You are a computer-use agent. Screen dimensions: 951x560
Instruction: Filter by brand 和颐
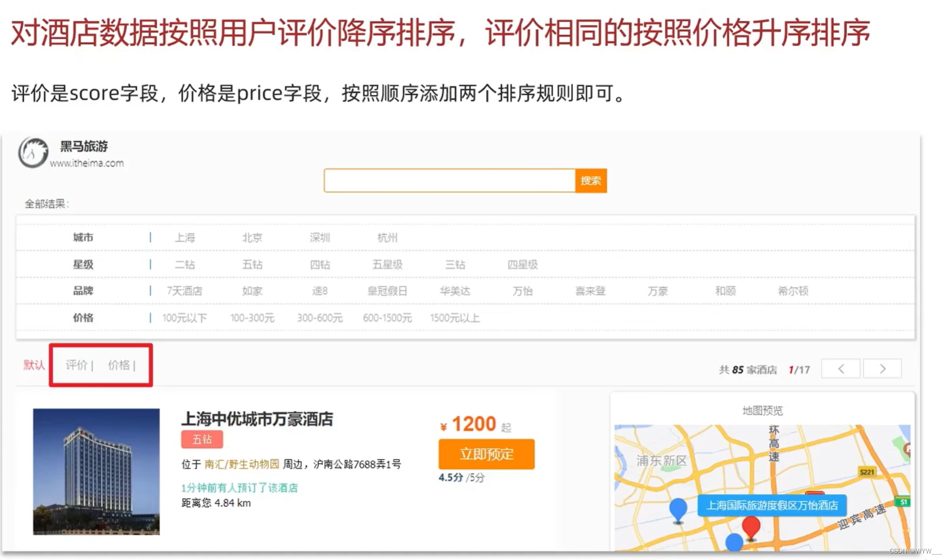pyautogui.click(x=726, y=291)
